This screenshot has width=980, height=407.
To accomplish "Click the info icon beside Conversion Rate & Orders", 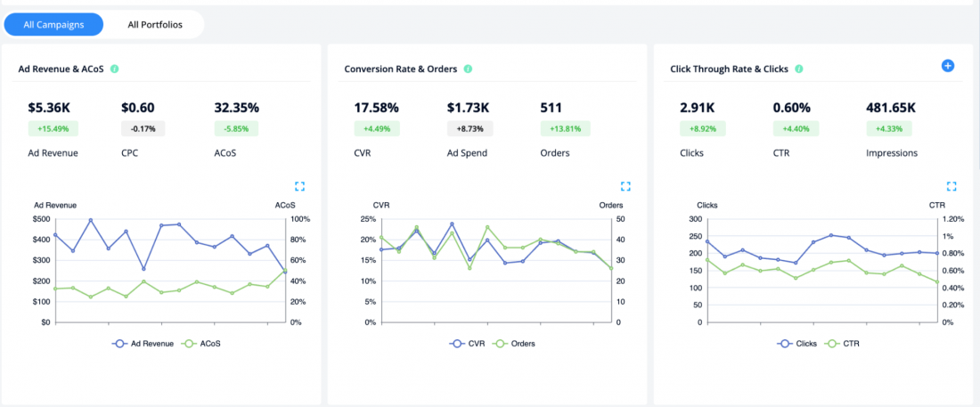I will coord(468,69).
